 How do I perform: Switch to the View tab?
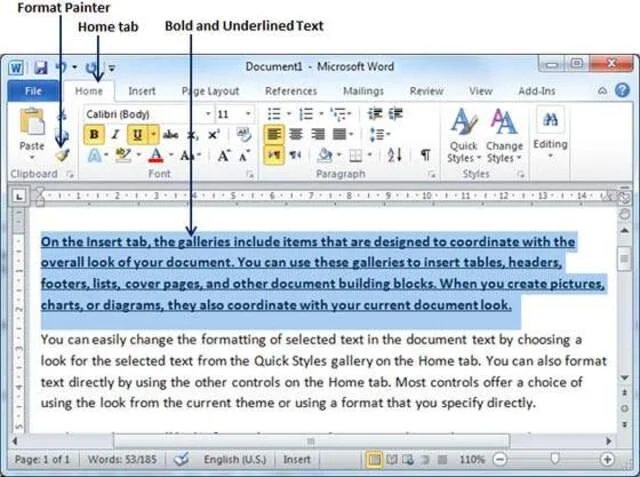481,91
